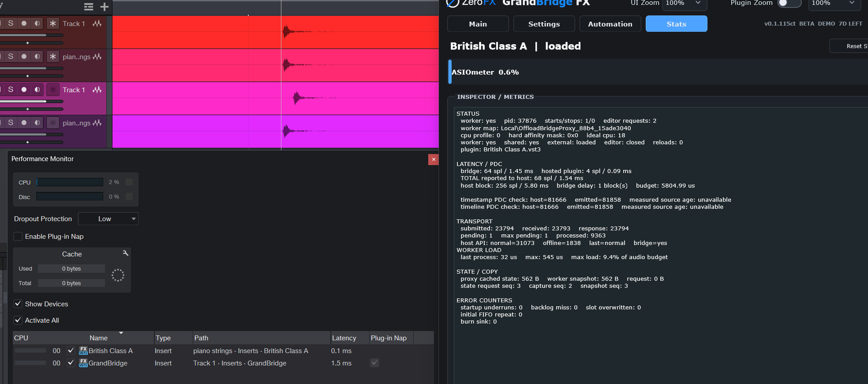Select path 'piano strings · Inserts · British Class A'

251,351
